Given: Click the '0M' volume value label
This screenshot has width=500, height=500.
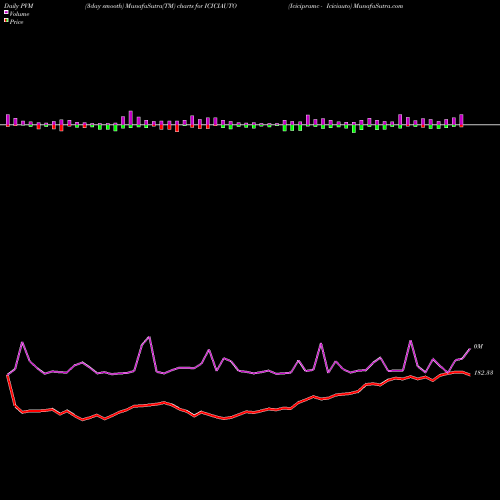Looking at the screenshot, I should click(478, 347).
